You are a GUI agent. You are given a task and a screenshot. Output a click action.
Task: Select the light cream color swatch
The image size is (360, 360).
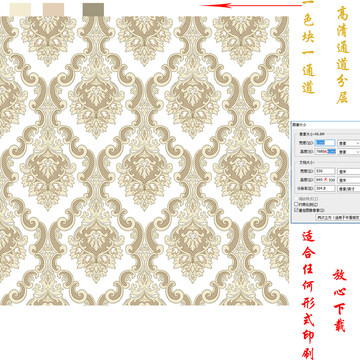[x=20, y=9]
